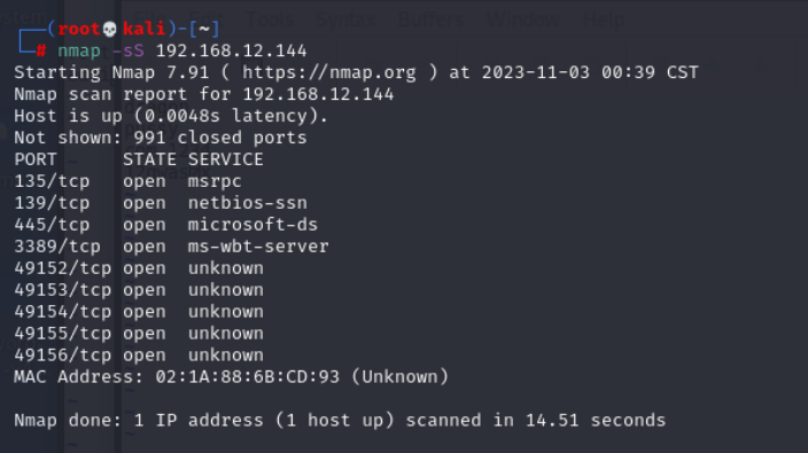The width and height of the screenshot is (808, 454).
Task: Click the nmap command word
Action: click(78, 51)
